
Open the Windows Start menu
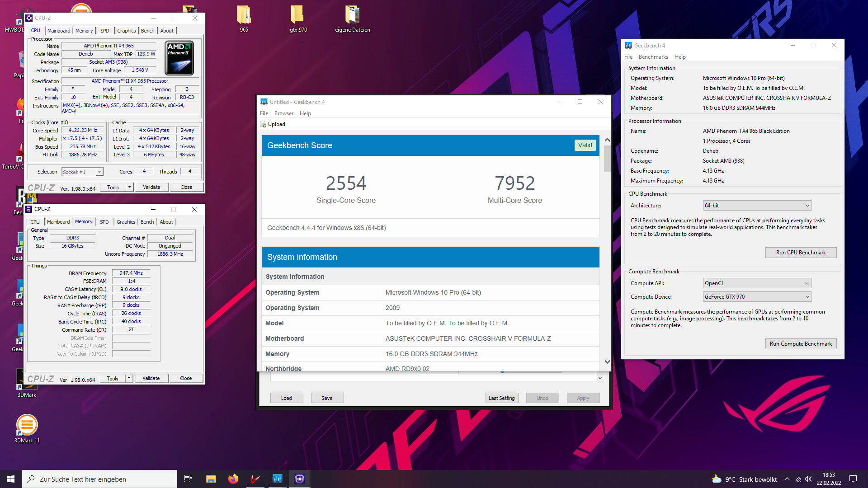pyautogui.click(x=11, y=479)
